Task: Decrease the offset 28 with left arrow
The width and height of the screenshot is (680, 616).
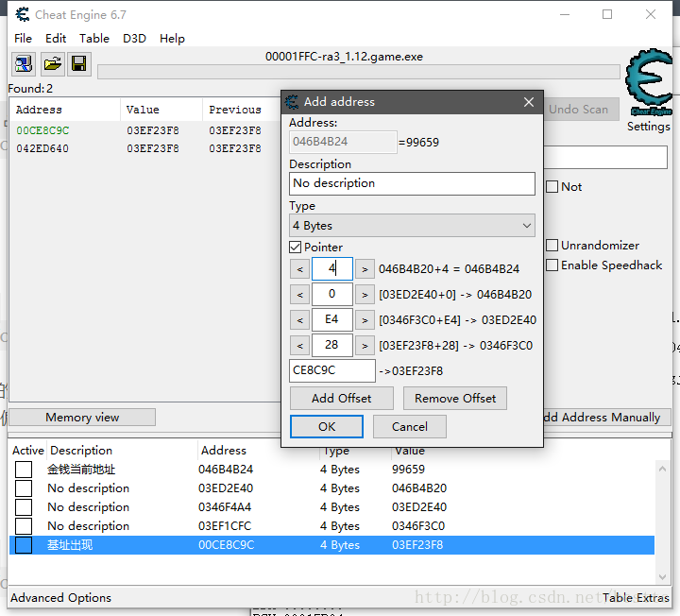Action: click(x=299, y=346)
